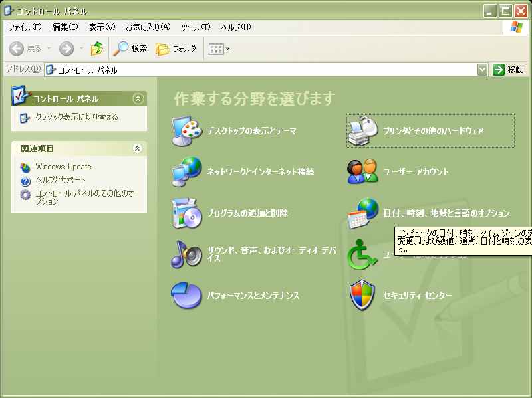Open the ヘルプ(H) menu
The image size is (532, 398).
[236, 27]
